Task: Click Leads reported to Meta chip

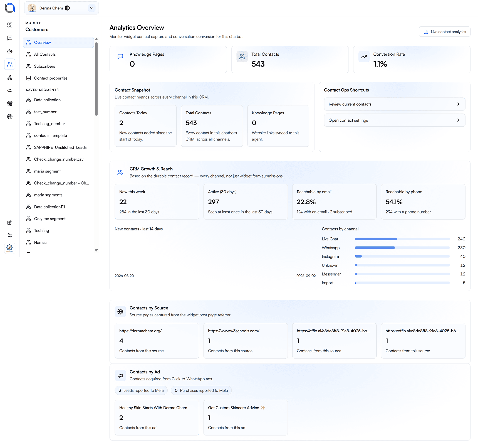Action: click(141, 390)
